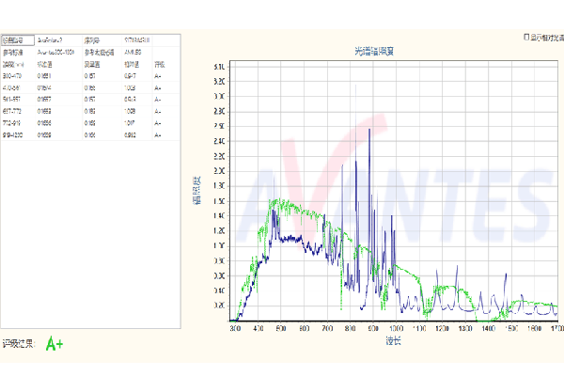The height and width of the screenshot is (392, 564).
Task: Click the first input field in the table header
Action: [x=16, y=41]
